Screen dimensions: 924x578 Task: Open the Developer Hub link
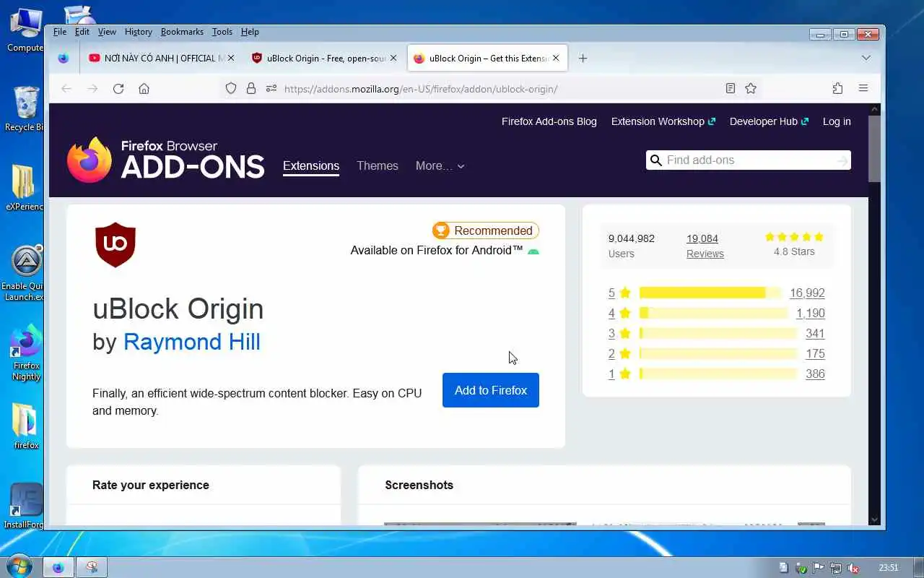click(769, 121)
